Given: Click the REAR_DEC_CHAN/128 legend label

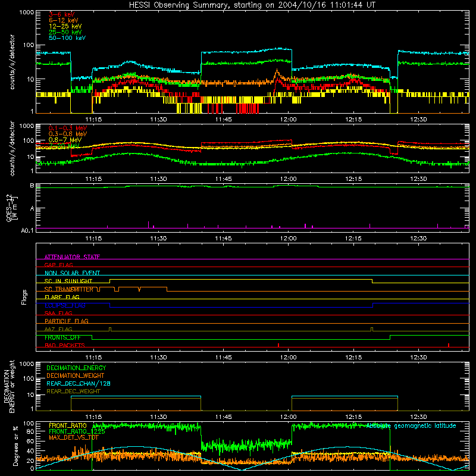Looking at the screenshot, I should pos(79,384).
